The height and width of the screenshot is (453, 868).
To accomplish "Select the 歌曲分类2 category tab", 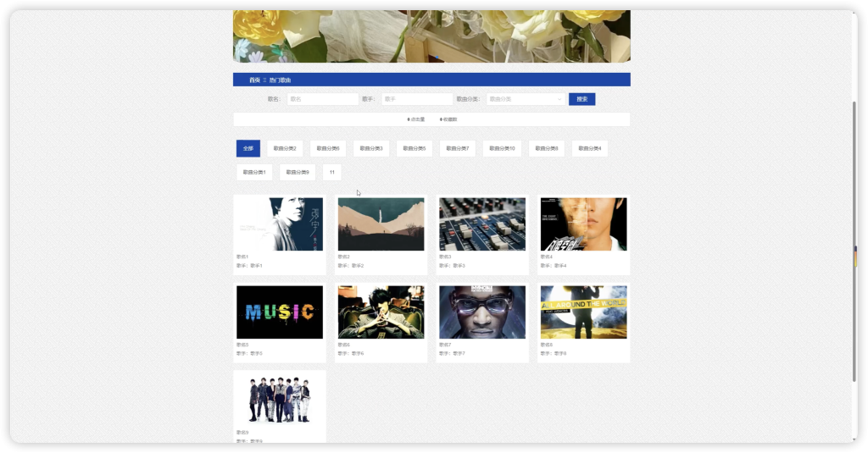I will point(285,148).
